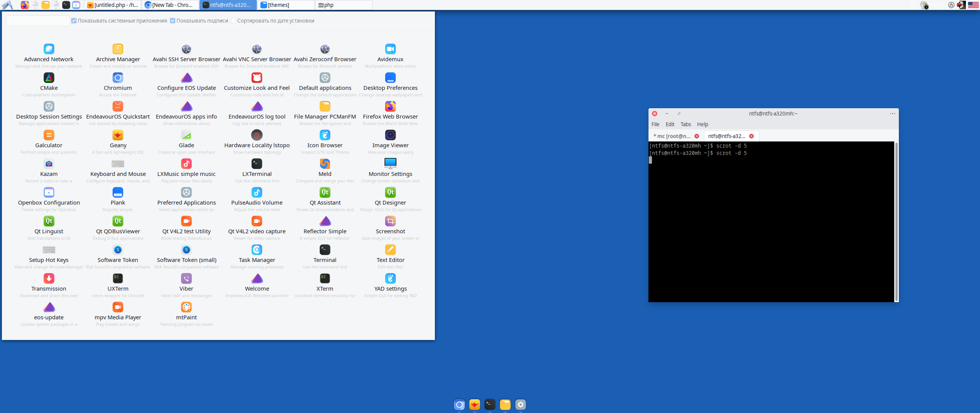
Task: Focus the app search field
Action: pyautogui.click(x=38, y=21)
